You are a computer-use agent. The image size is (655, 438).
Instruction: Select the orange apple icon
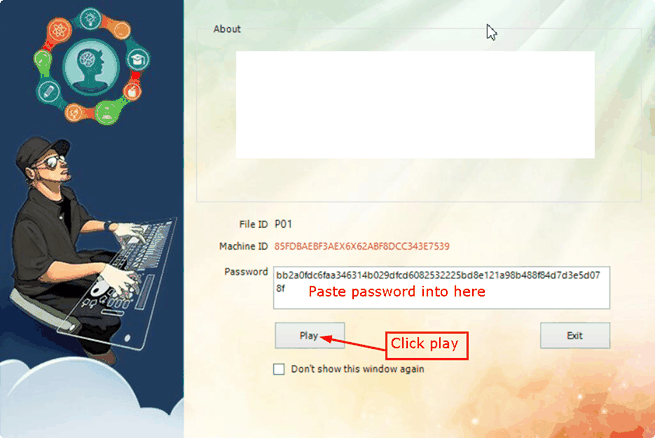pos(132,91)
